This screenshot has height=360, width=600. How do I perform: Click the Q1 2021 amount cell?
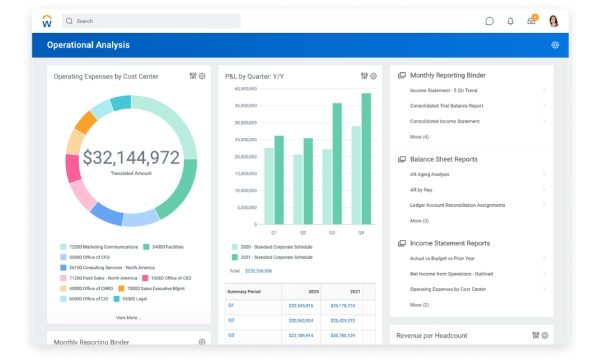342,306
